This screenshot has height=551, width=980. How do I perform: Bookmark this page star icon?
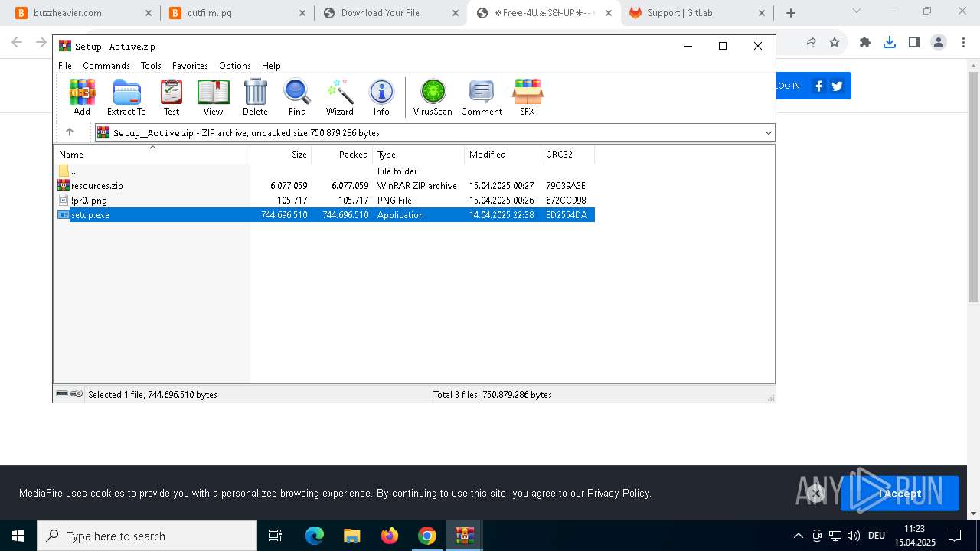point(835,43)
